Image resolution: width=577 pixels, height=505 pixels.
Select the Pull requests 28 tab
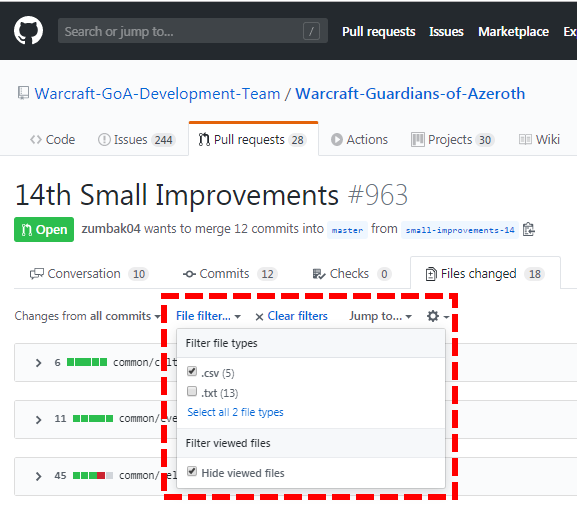[x=253, y=140]
